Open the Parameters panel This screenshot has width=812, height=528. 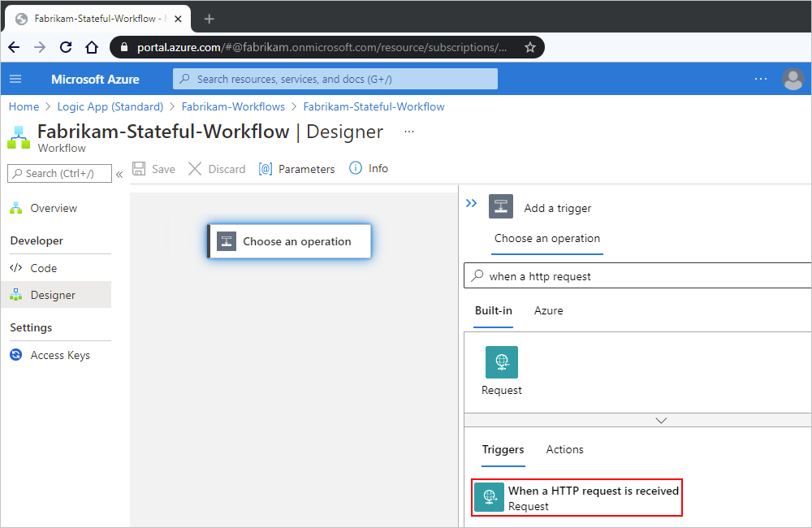296,168
